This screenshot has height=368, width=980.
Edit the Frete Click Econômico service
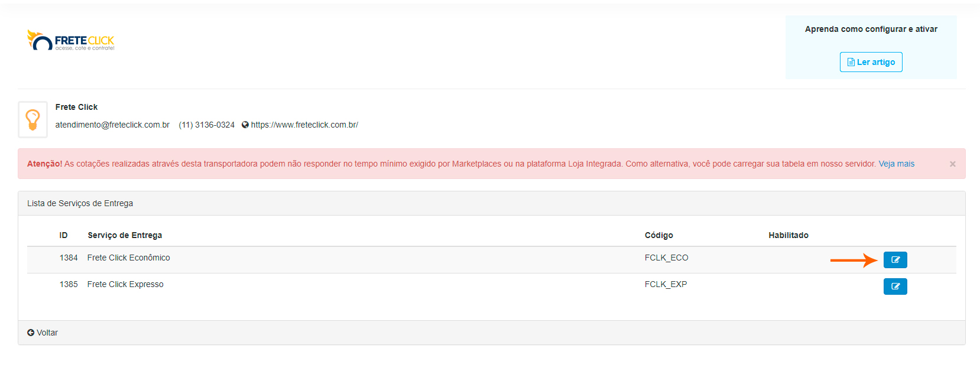tap(895, 260)
